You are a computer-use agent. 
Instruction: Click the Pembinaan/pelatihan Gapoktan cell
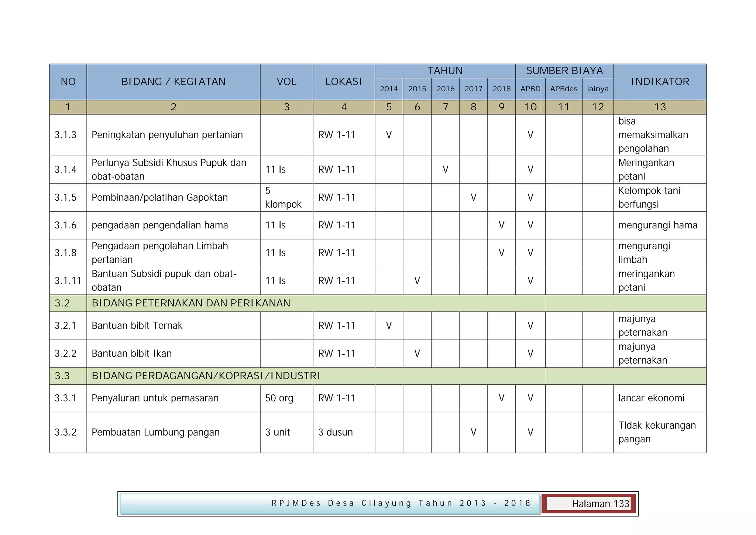pos(159,198)
